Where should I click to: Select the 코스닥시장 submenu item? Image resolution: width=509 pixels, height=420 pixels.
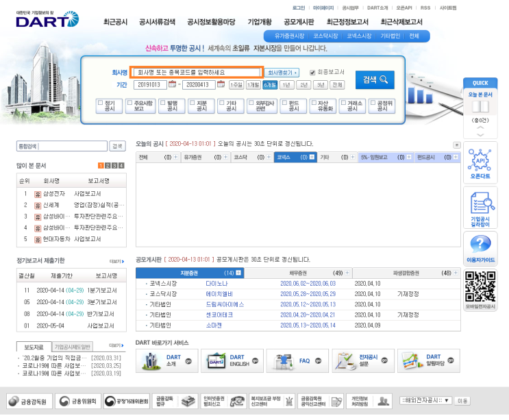coord(325,36)
